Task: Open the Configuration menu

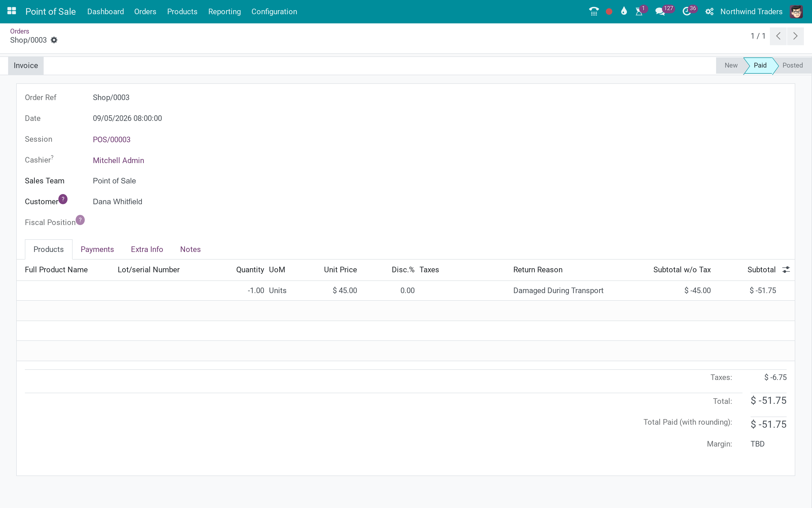Action: tap(274, 11)
